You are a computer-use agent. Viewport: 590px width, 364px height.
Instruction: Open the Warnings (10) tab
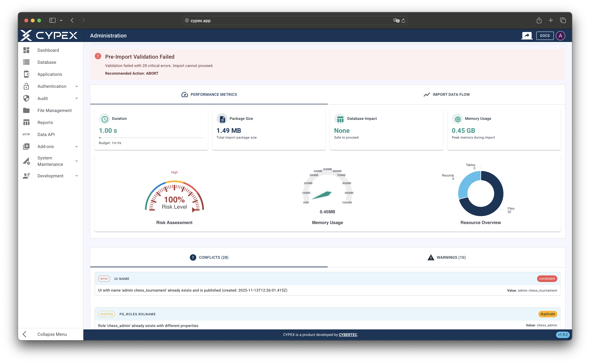[x=446, y=257]
